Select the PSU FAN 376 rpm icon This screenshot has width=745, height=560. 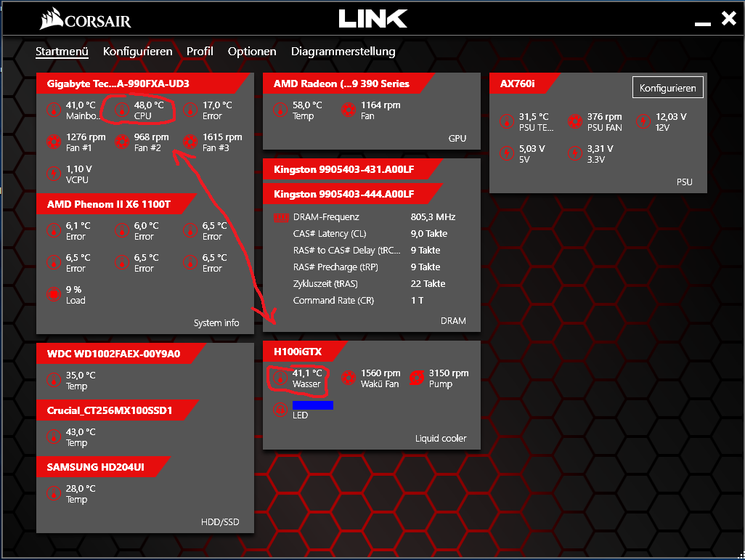pos(575,122)
